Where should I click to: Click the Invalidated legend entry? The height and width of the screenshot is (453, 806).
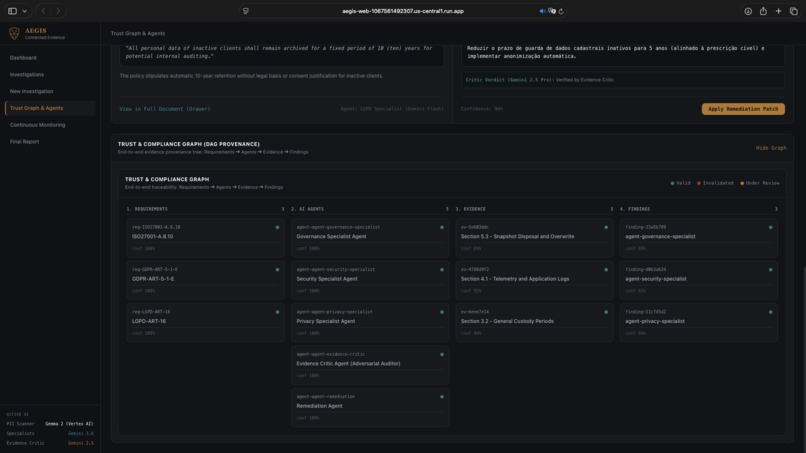tap(715, 183)
